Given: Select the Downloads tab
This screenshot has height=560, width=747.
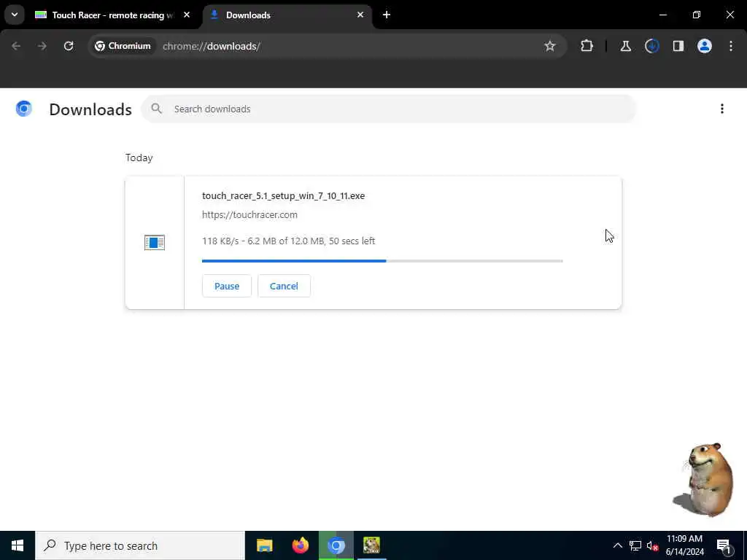Looking at the screenshot, I should [287, 15].
